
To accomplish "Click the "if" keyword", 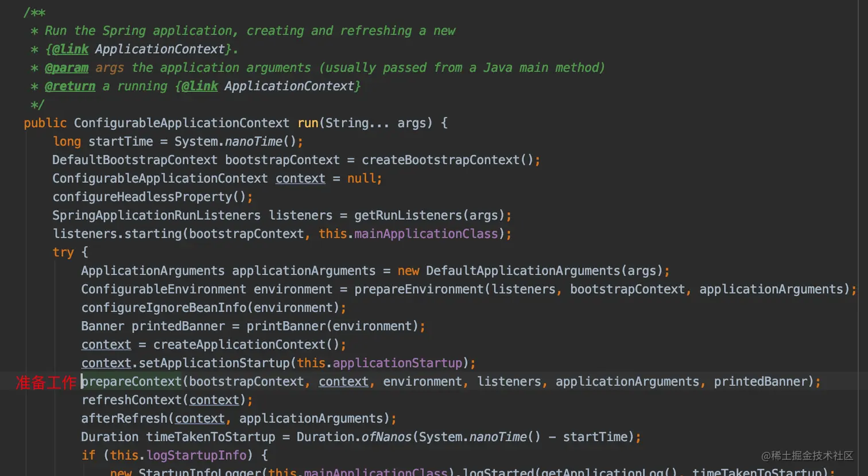I will click(88, 455).
